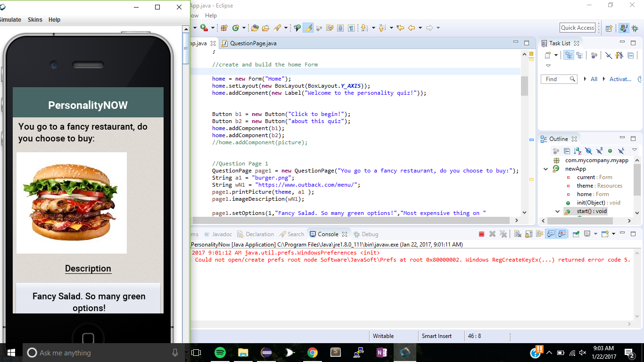Click the Description link in phone simulator
This screenshot has height=362, width=644.
(x=88, y=269)
